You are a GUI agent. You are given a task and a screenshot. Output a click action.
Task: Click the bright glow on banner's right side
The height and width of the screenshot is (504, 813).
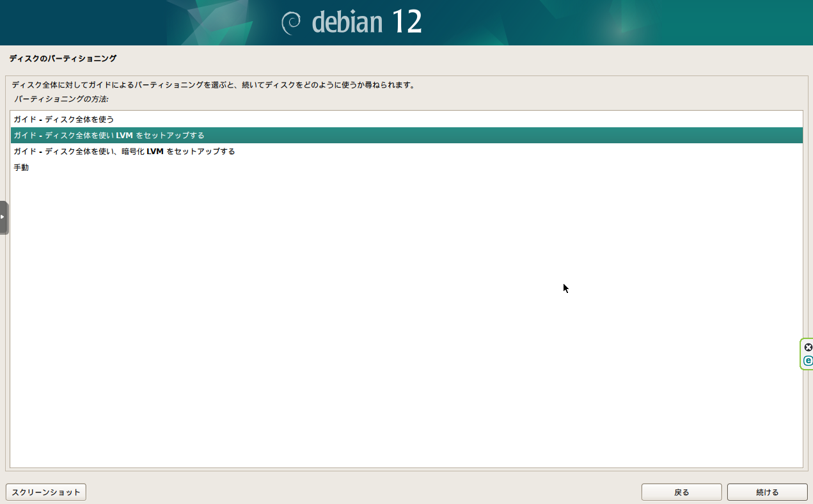(620, 26)
